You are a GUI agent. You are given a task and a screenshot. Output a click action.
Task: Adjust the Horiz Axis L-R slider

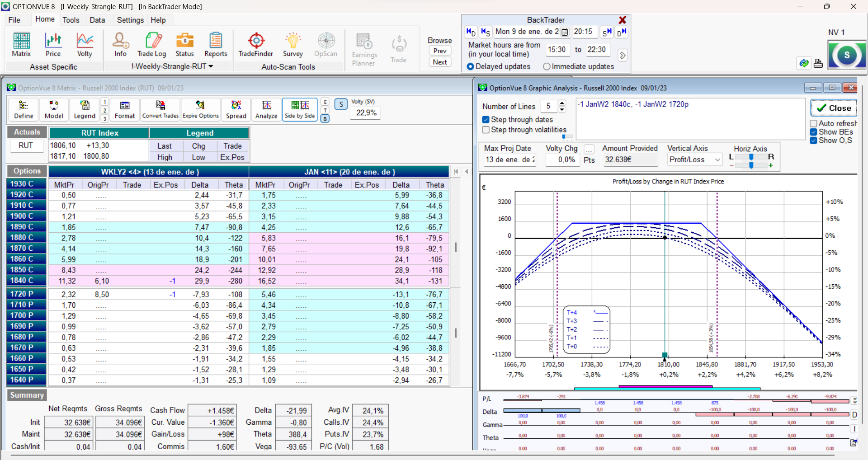[x=751, y=157]
